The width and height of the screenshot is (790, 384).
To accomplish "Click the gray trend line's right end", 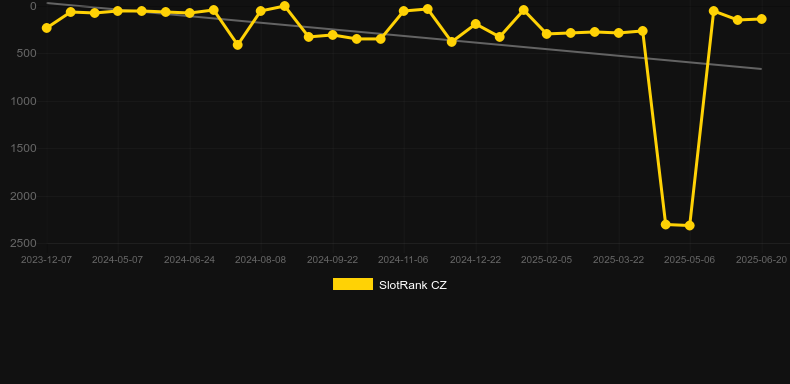I will click(x=760, y=69).
